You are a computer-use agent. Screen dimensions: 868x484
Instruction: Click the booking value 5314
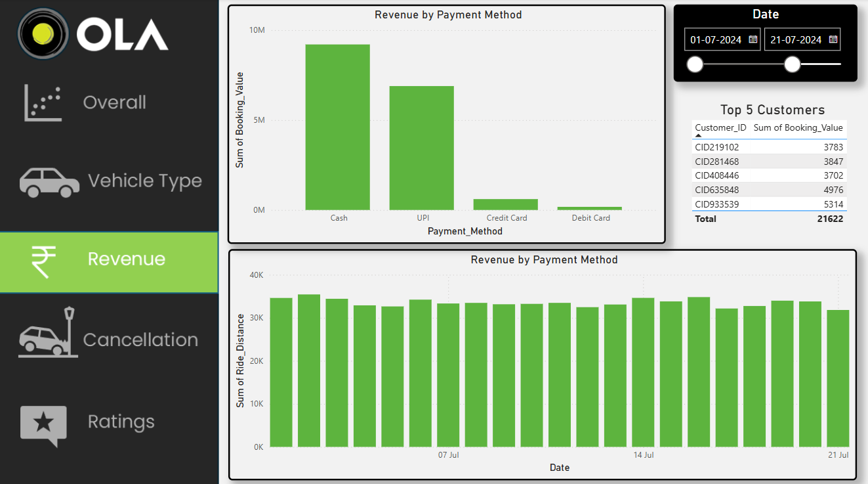[x=833, y=204]
